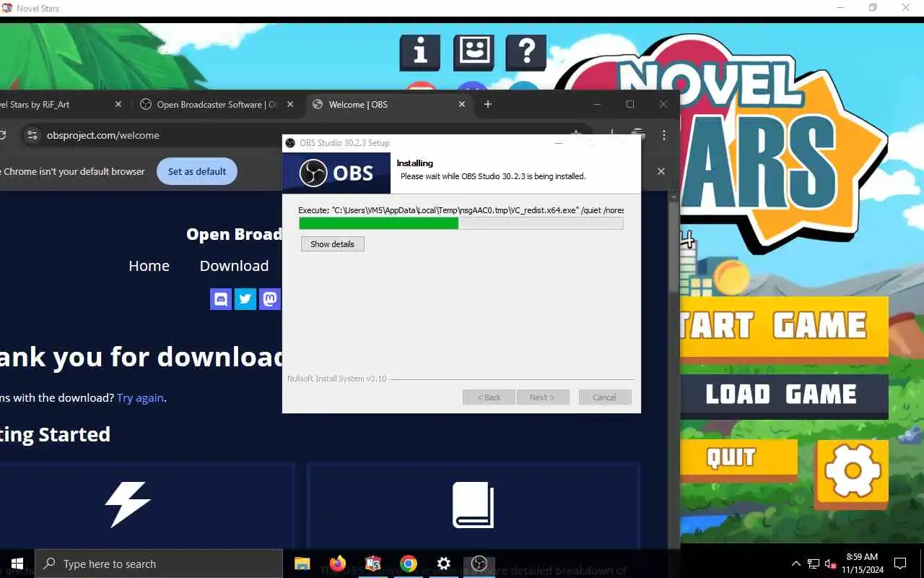This screenshot has width=924, height=578.
Task: Close the Welcome | OBS tab
Action: click(x=462, y=104)
